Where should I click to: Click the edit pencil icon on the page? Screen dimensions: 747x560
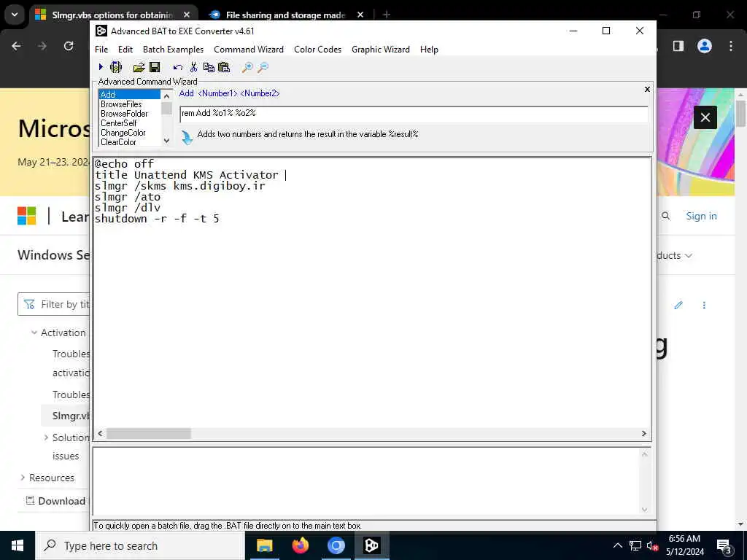[678, 306]
